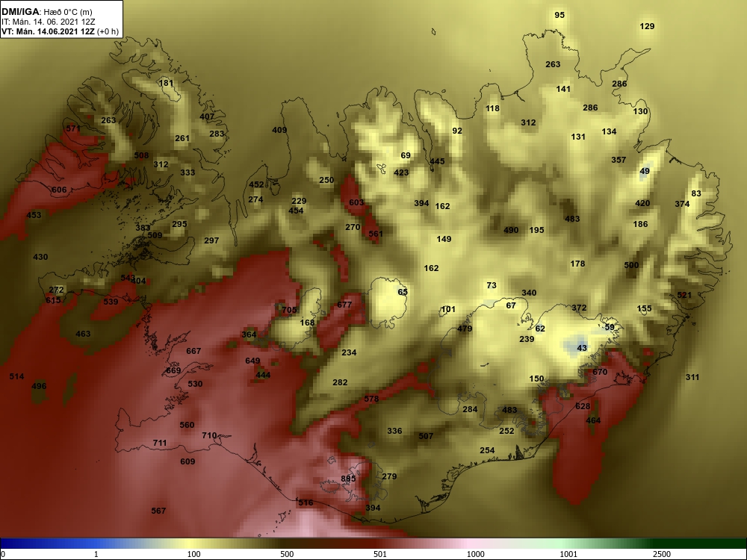
Task: Click the map value '606'
Action: (x=59, y=190)
